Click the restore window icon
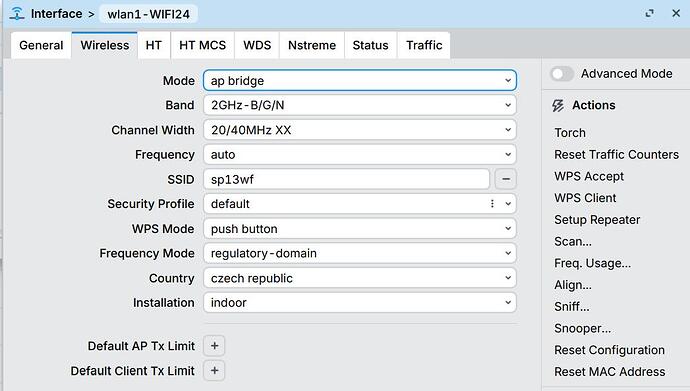 tap(650, 14)
